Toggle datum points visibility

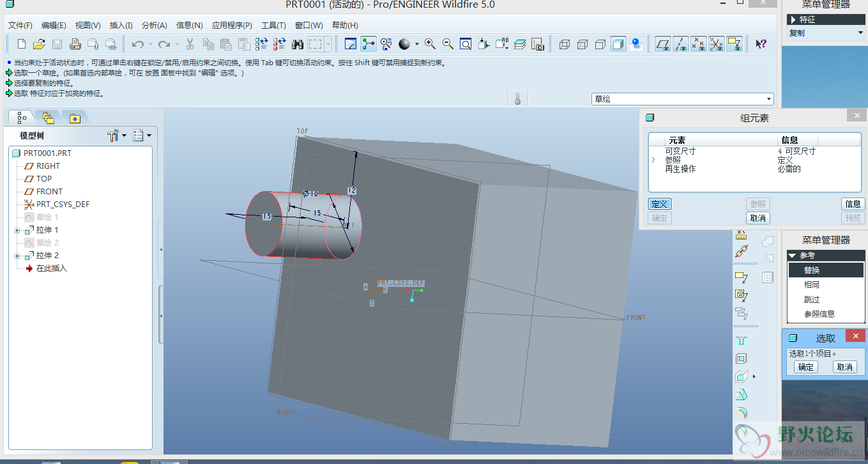point(699,44)
